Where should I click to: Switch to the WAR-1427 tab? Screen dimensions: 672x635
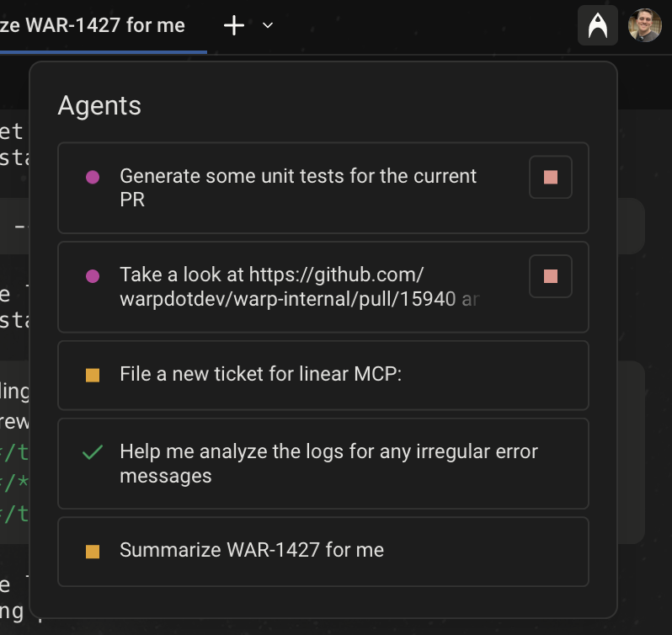pyautogui.click(x=93, y=26)
